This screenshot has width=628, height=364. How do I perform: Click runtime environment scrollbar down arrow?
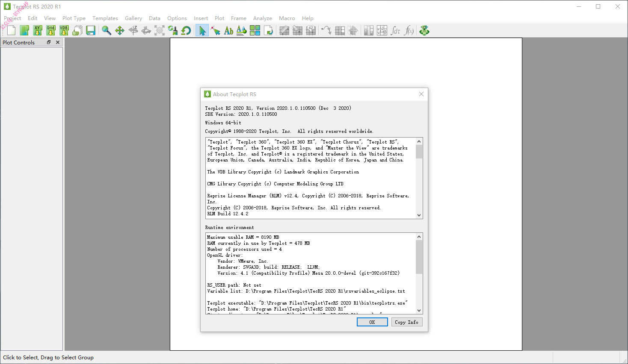(x=419, y=311)
